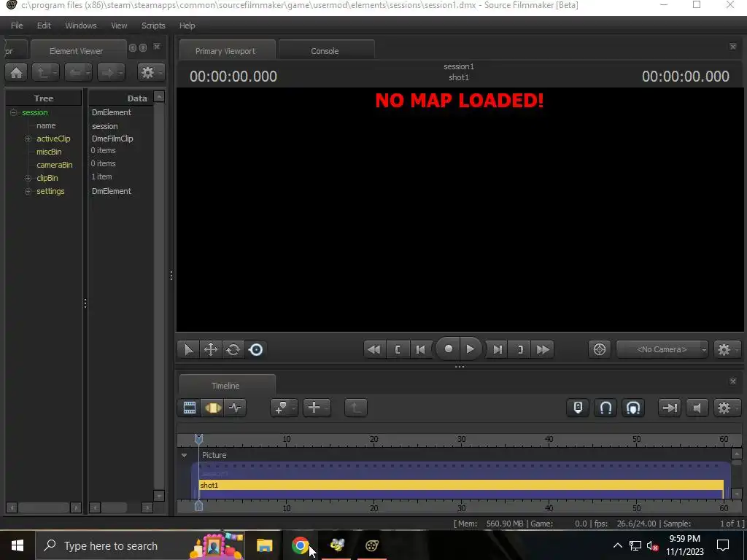The height and width of the screenshot is (560, 747).
Task: Toggle timeline snapping magnet
Action: [605, 408]
